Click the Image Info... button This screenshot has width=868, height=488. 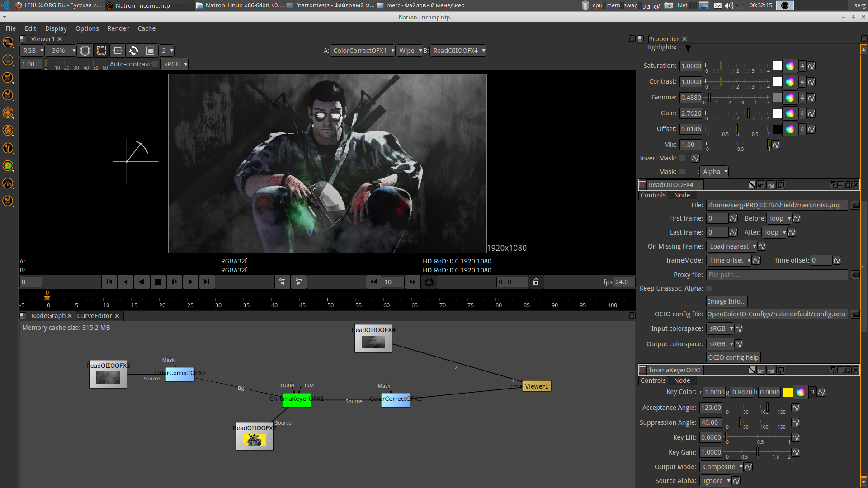[726, 301]
